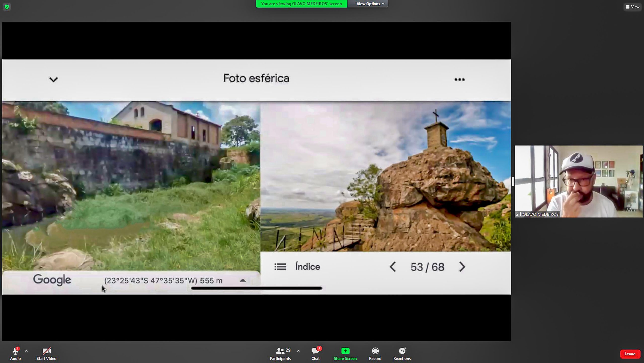
Task: Click Olavo Medeiros video thumbnail
Action: point(579,181)
